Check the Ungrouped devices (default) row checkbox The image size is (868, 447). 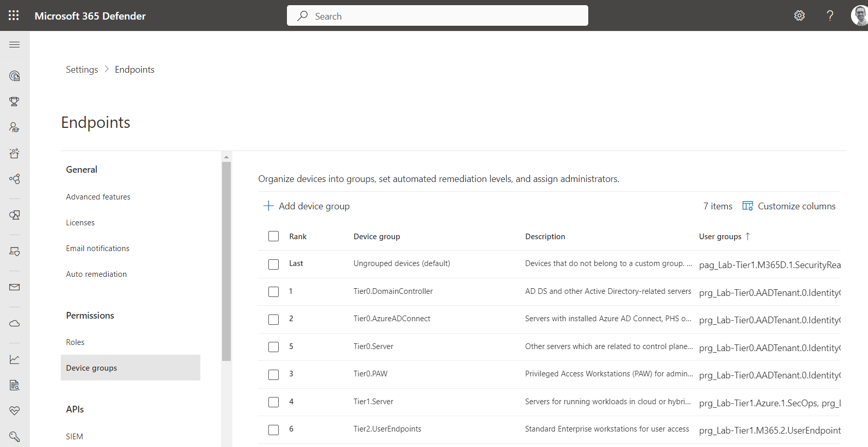click(274, 264)
